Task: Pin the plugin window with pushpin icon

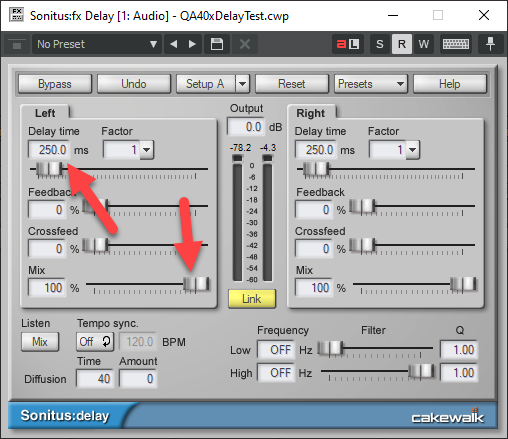Action: point(490,44)
